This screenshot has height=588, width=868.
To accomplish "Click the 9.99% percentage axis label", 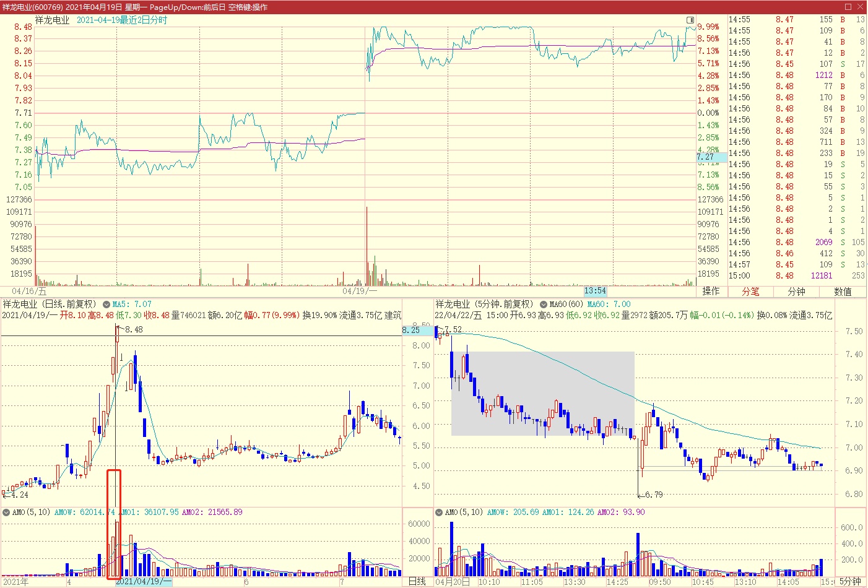I will (x=708, y=27).
